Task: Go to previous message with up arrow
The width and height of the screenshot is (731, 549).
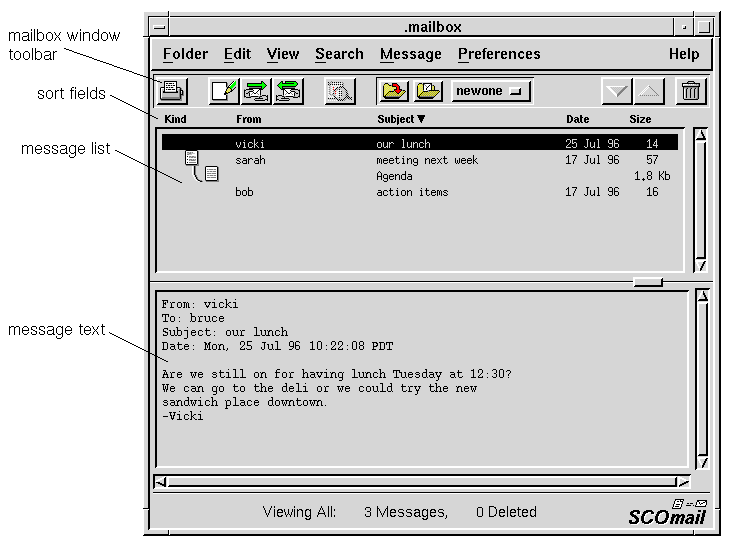Action: coord(649,92)
